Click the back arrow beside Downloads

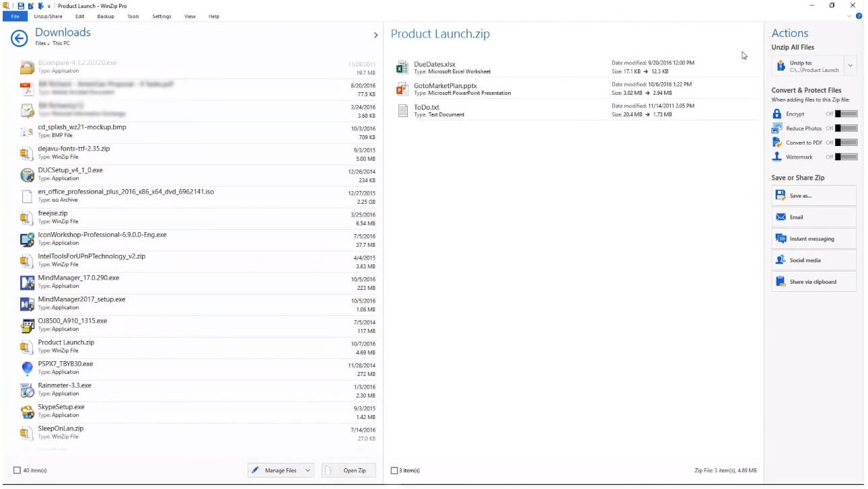(19, 38)
